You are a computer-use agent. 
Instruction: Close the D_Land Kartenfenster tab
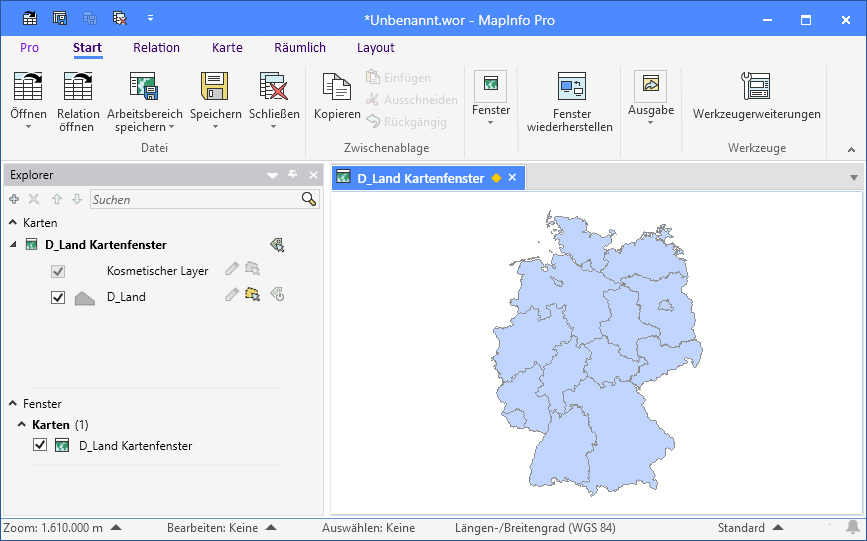pyautogui.click(x=512, y=177)
